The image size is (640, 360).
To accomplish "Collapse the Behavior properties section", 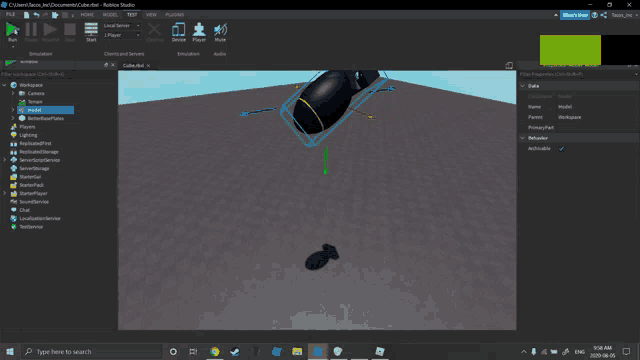I will [522, 138].
